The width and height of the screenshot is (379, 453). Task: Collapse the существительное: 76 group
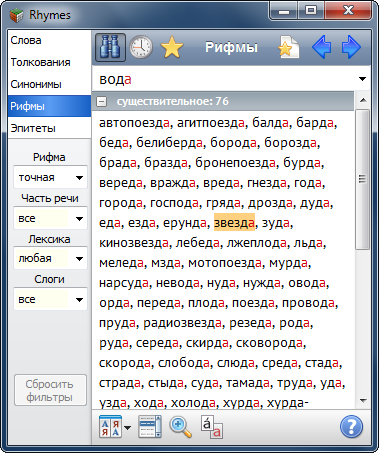(102, 101)
